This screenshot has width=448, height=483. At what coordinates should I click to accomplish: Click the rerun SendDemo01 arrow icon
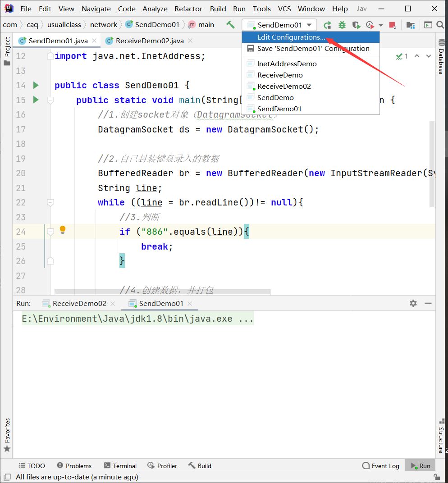(327, 25)
